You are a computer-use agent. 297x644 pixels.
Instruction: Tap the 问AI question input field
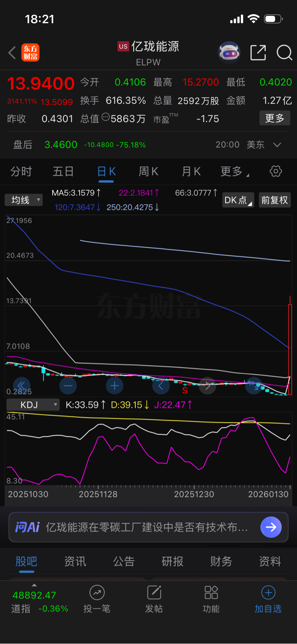[x=148, y=527]
